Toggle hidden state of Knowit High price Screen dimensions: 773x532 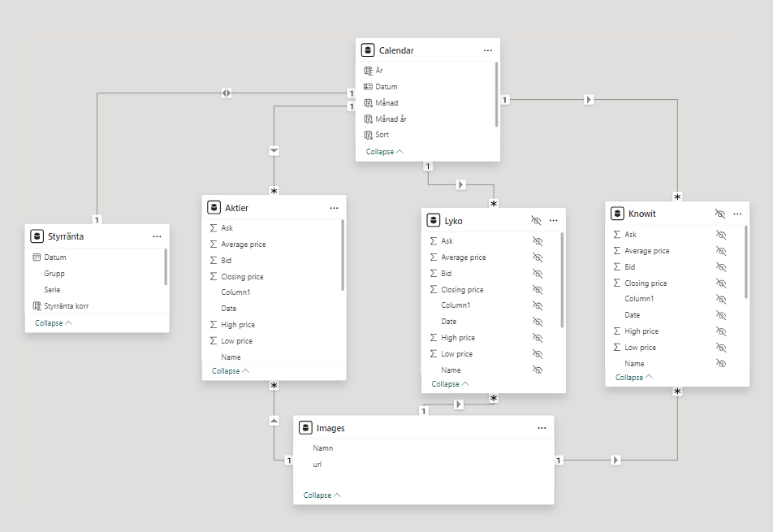(x=721, y=331)
